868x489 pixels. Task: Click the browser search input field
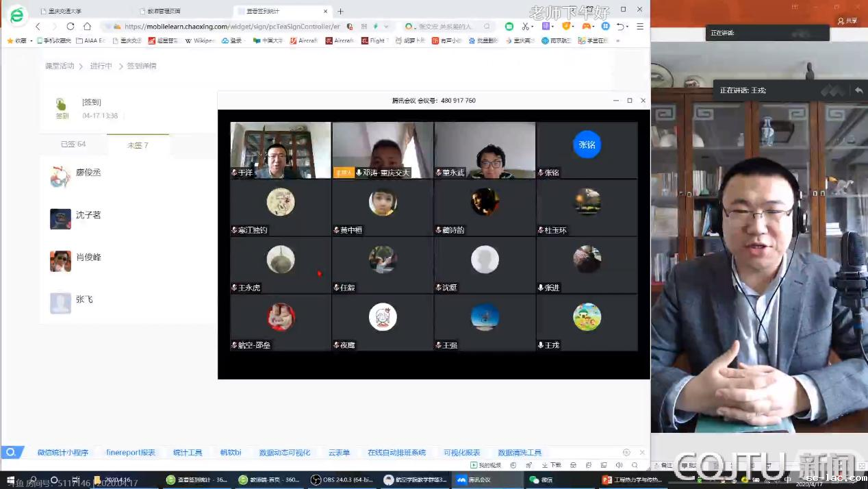(445, 26)
